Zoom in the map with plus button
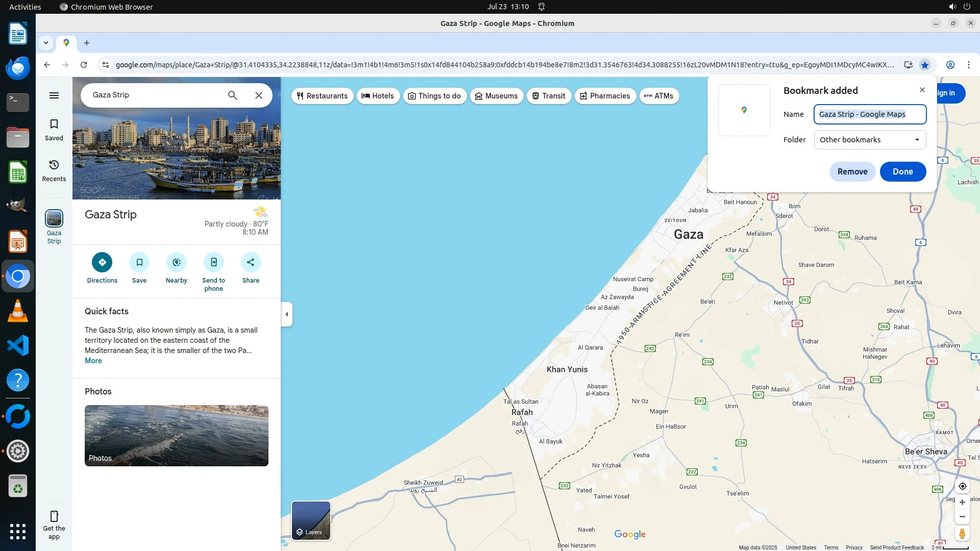Screen dimensions: 980x551 tap(962, 503)
